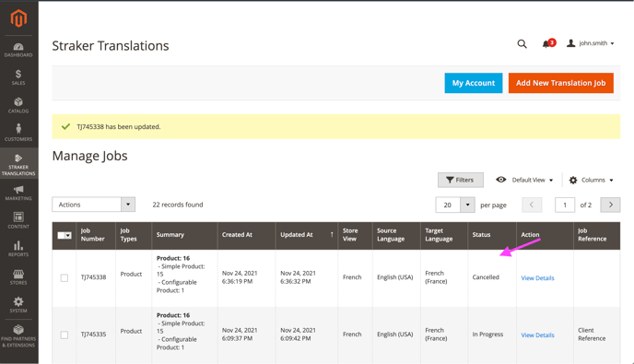Open the Customers sidebar menu
This screenshot has width=634, height=364.
pos(18,133)
